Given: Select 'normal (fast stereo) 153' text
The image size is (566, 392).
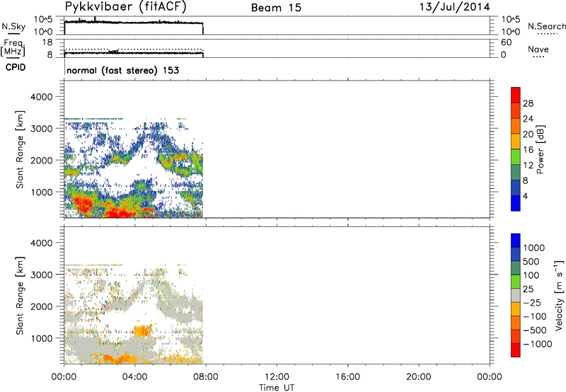Looking at the screenshot, I should click(122, 70).
